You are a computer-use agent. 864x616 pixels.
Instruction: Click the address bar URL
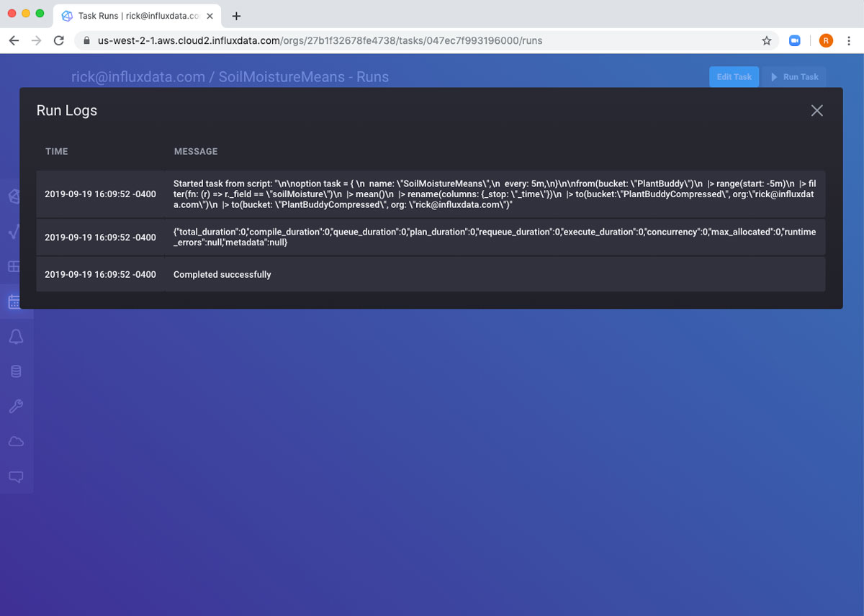click(x=320, y=41)
